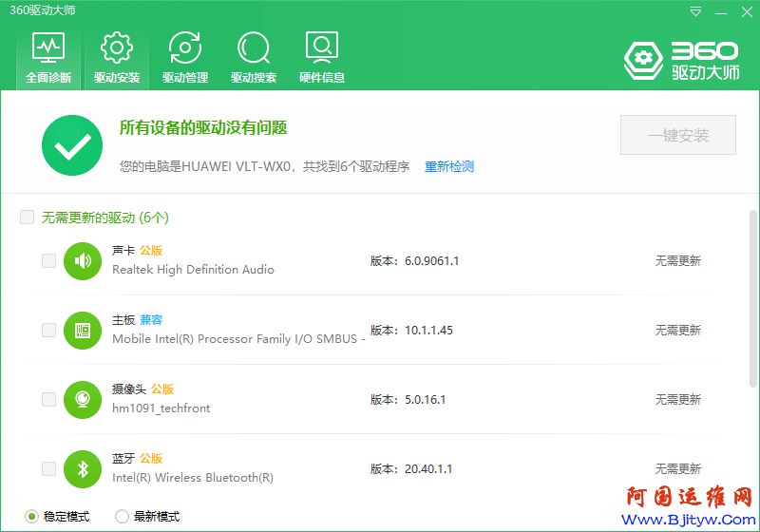Select the 稳定模式 radio button
The width and height of the screenshot is (760, 532).
click(x=31, y=517)
